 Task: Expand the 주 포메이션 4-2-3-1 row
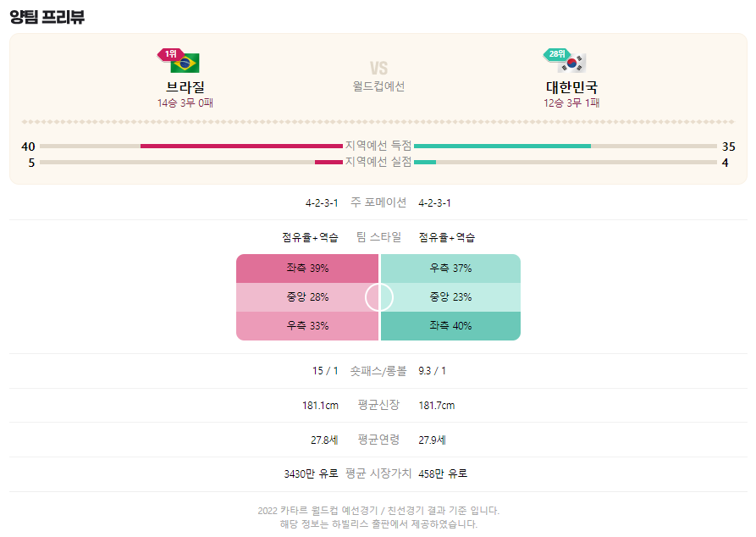tap(378, 202)
